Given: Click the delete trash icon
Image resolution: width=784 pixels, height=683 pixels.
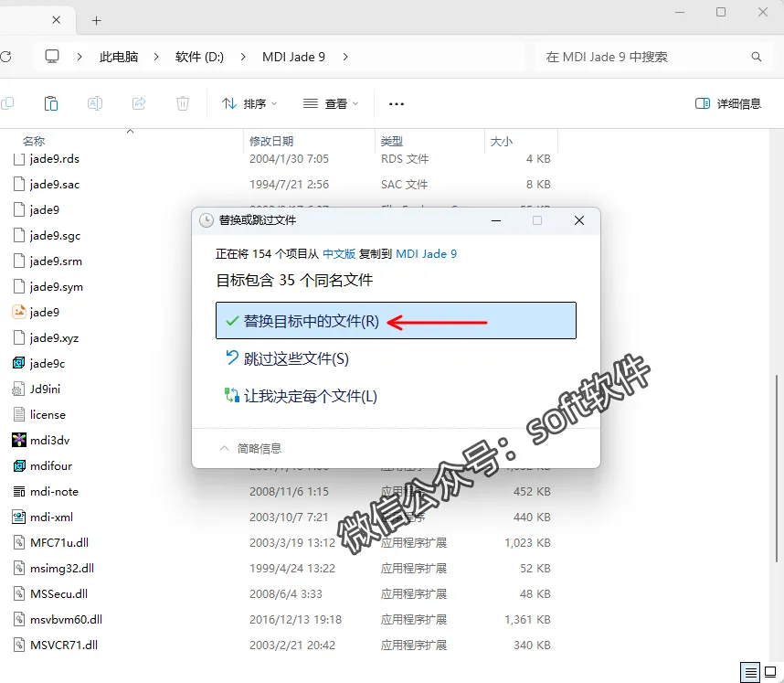Looking at the screenshot, I should (183, 103).
